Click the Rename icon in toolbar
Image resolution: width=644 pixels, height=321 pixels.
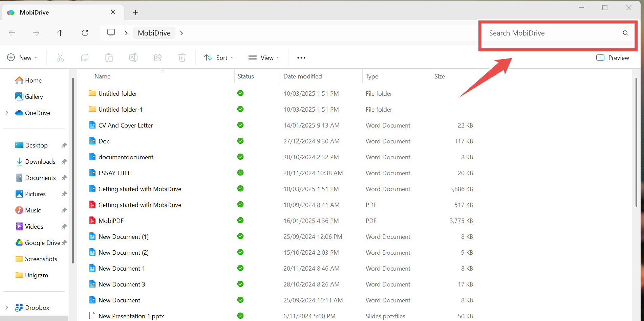pyautogui.click(x=133, y=58)
